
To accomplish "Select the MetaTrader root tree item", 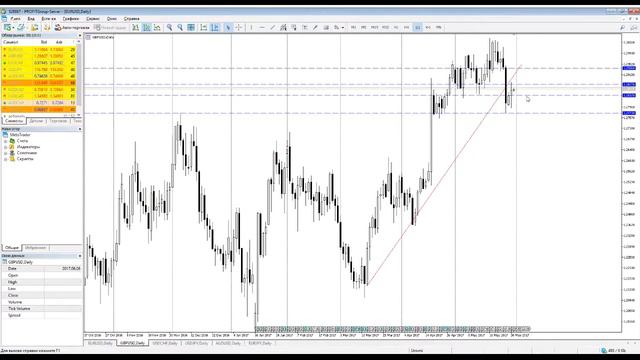I will coord(20,135).
